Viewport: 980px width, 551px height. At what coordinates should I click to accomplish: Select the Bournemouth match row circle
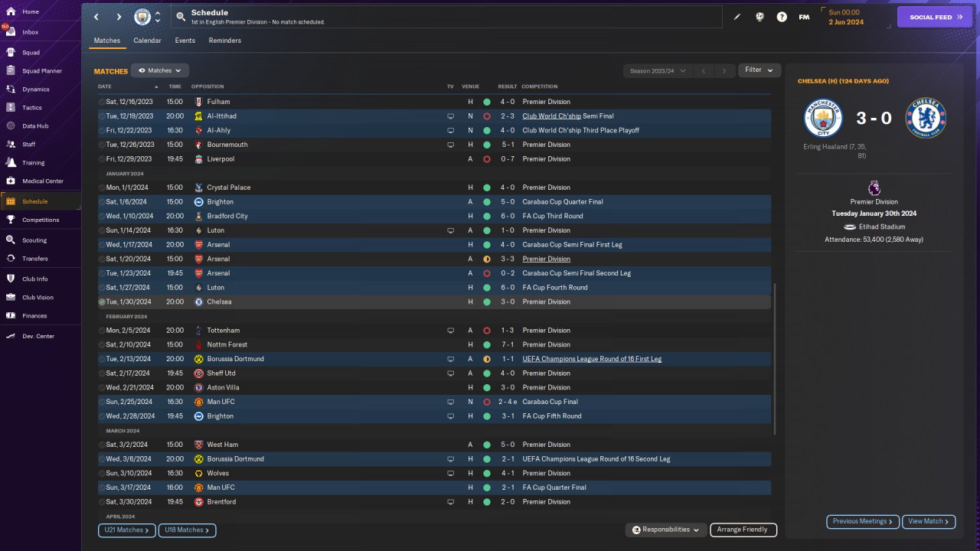pyautogui.click(x=102, y=145)
